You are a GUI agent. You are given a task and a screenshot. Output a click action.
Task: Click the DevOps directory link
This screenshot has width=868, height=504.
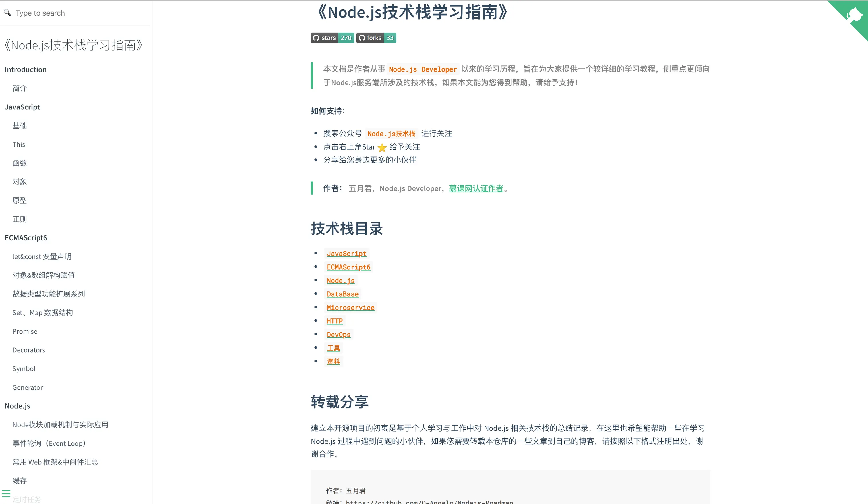coord(339,334)
